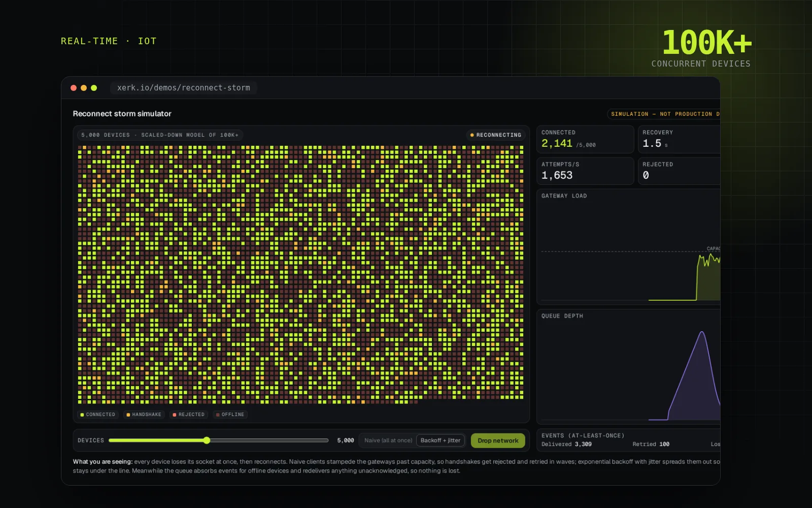Click the Offline legend chip
The image size is (812, 508).
(x=230, y=415)
